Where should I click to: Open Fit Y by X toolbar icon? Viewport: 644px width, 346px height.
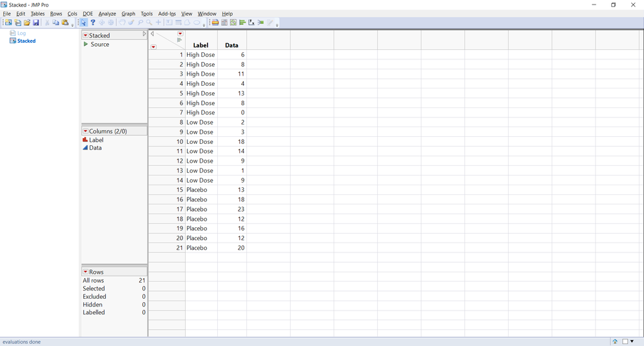pyautogui.click(x=251, y=23)
